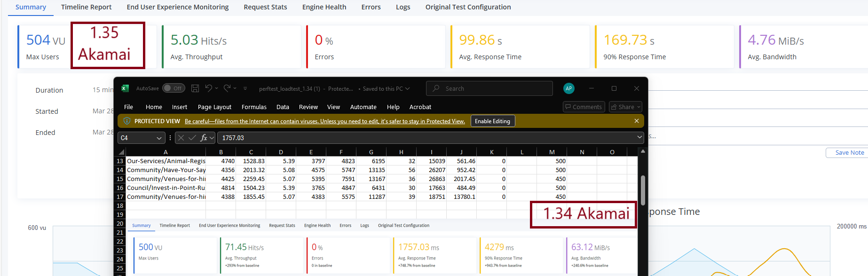868x276 pixels.
Task: Open the Undo history dropdown arrow
Action: click(216, 88)
